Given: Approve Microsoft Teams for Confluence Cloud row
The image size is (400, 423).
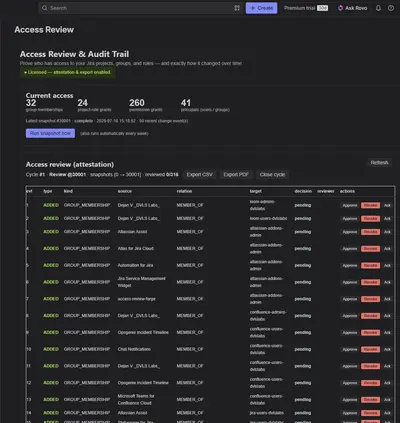Looking at the screenshot, I should coord(350,400).
